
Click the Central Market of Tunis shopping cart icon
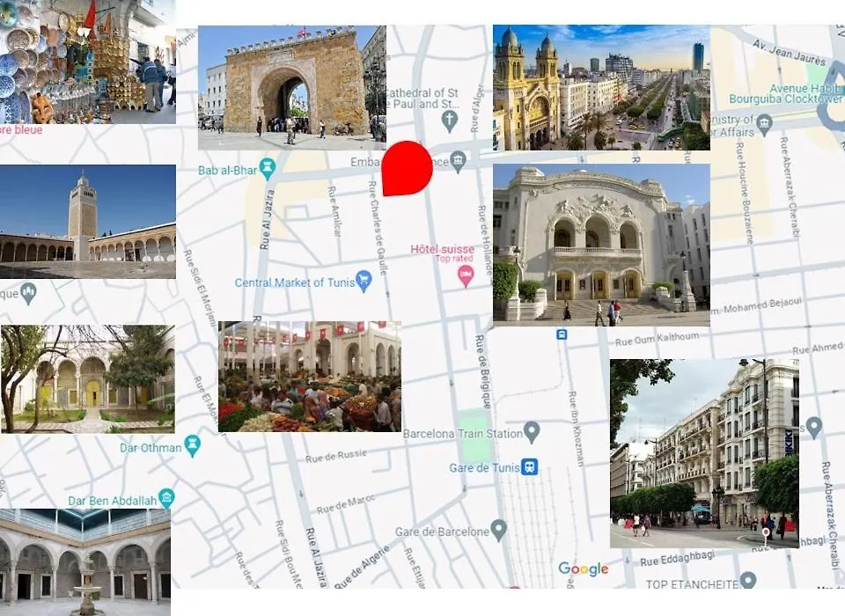point(364,281)
